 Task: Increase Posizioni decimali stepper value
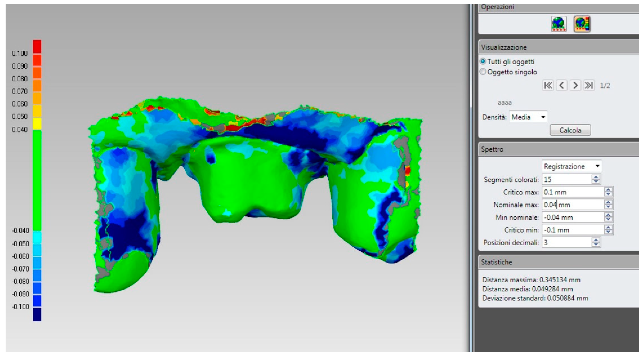[596, 240]
